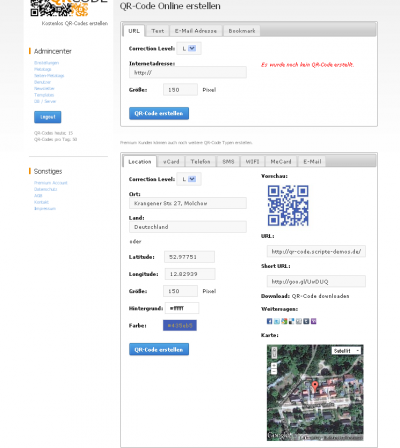400x448 pixels.
Task: Click QR-Code erstellen in the URL panel
Action: 159,113
